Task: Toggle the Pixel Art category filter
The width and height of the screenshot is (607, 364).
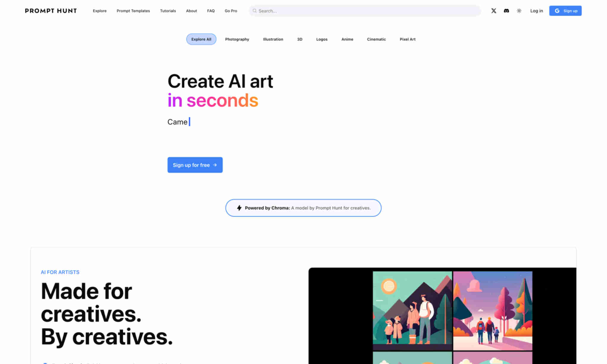Action: pos(408,39)
